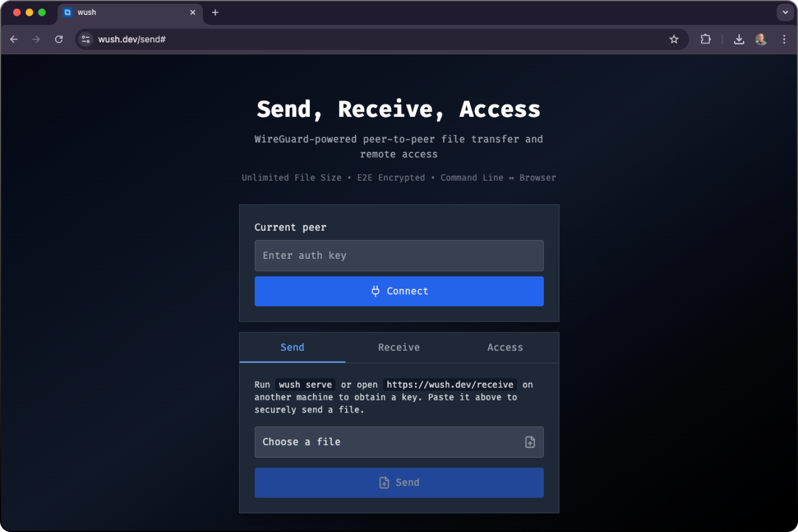Click the Unlimited File Size tagline text
The height and width of the screenshot is (532, 798).
[292, 178]
